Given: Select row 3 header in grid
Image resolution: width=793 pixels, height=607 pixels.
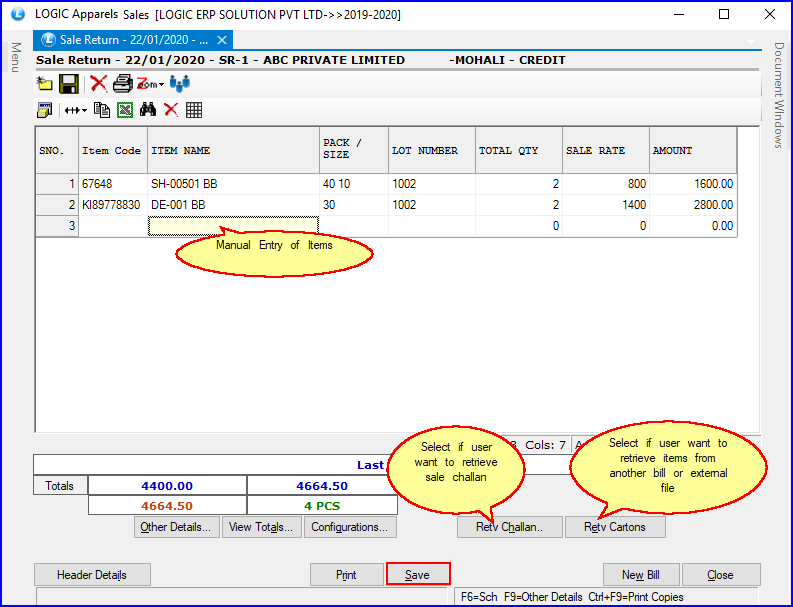Looking at the screenshot, I should pos(57,226).
